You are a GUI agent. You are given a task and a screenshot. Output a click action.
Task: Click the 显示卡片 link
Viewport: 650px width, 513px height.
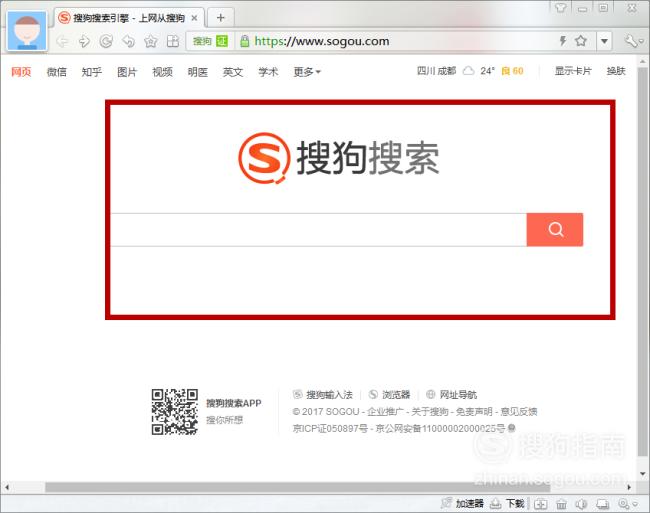pyautogui.click(x=573, y=71)
